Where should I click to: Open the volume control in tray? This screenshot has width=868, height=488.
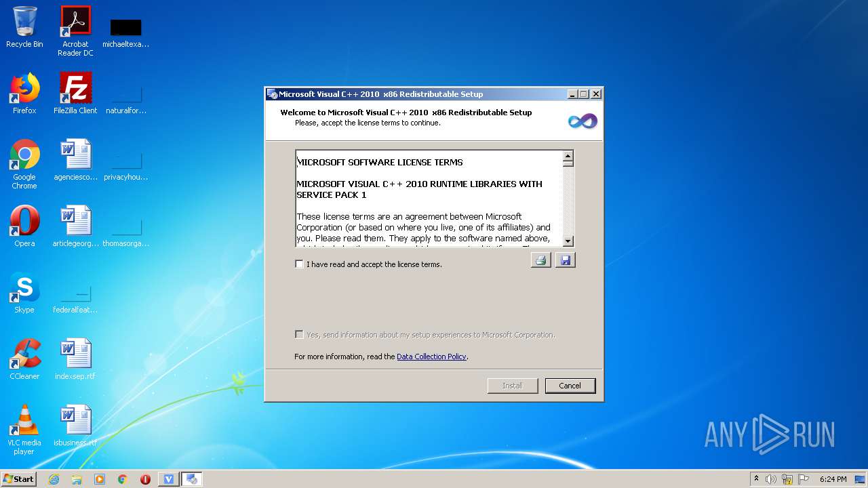click(x=770, y=479)
